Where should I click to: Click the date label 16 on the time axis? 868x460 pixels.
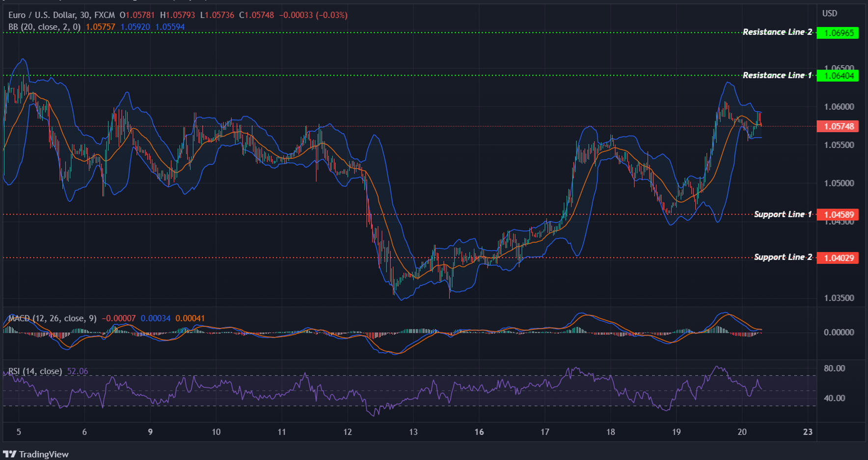coord(479,431)
